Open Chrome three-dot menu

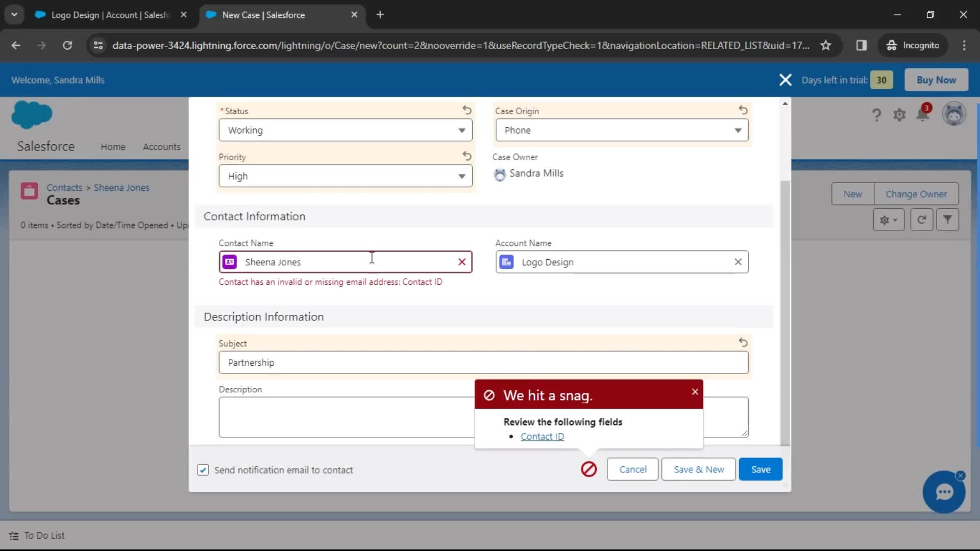click(x=964, y=45)
